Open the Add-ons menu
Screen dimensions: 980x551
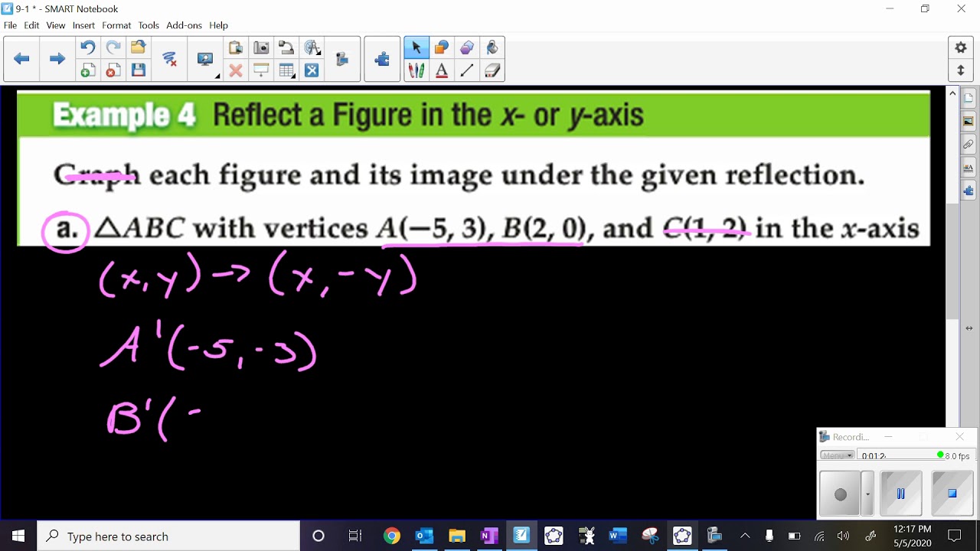(184, 25)
